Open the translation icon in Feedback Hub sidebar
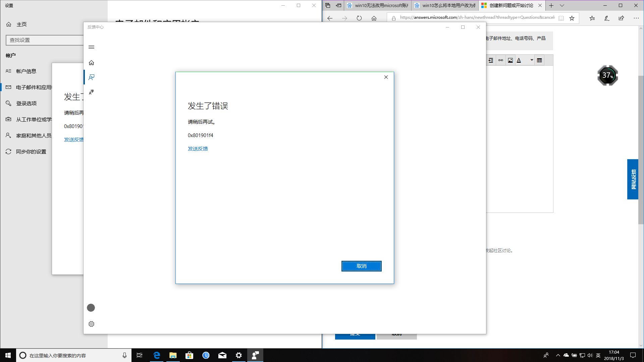 (91, 92)
